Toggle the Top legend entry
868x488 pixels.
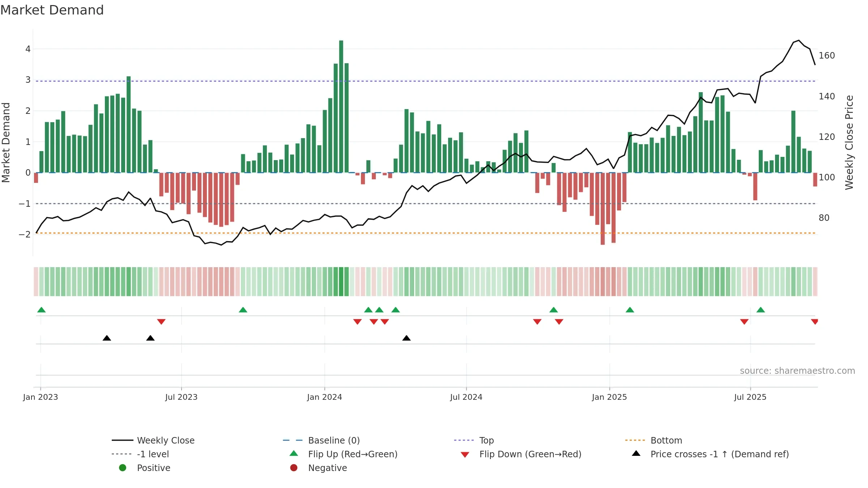(474, 440)
